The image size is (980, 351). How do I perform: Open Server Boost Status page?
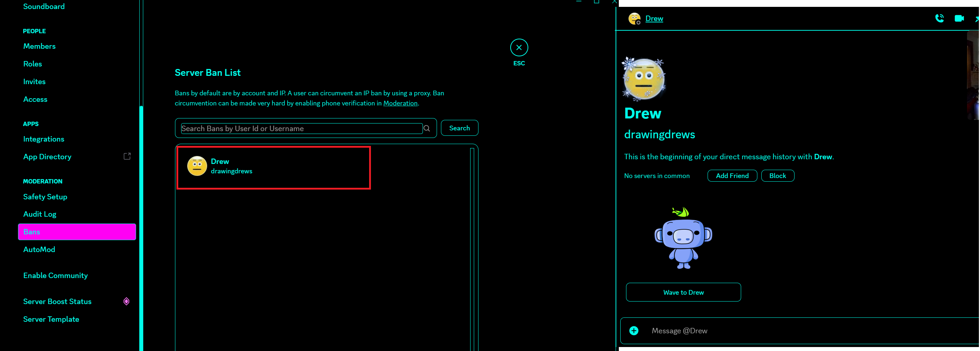[57, 302]
